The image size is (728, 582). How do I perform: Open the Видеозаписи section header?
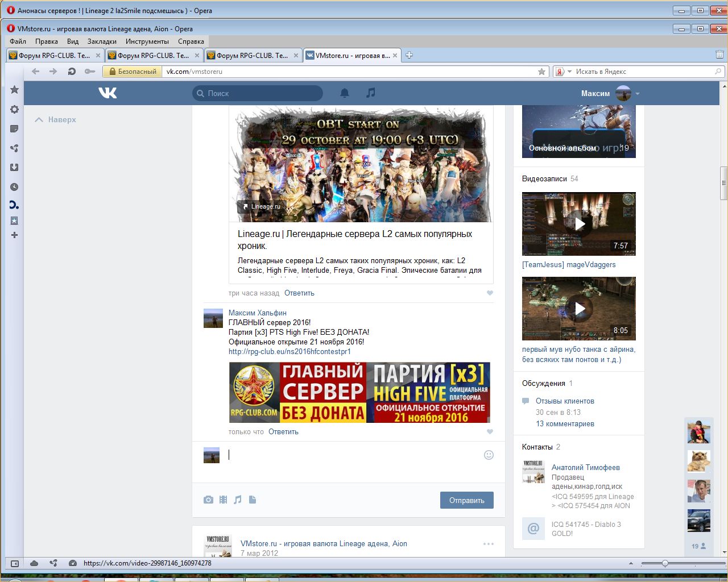[544, 178]
